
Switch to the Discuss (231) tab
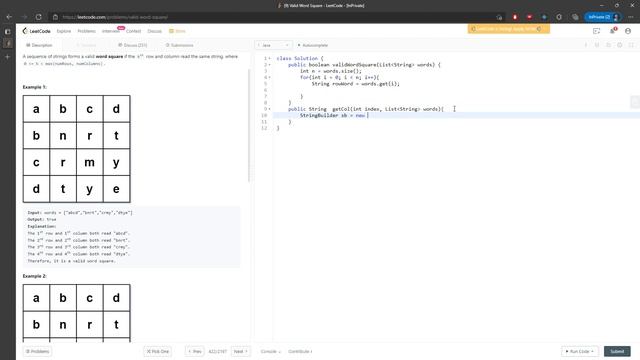[133, 45]
